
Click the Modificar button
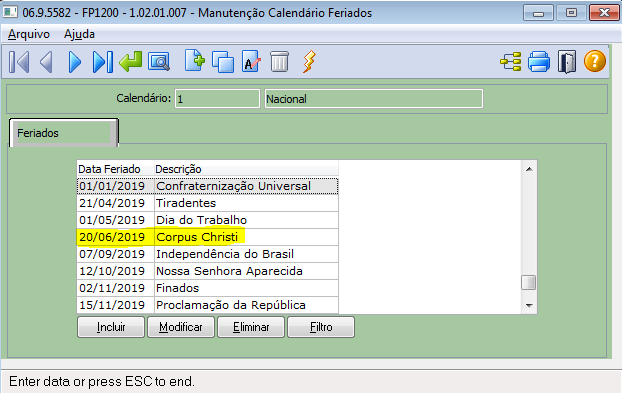(181, 327)
